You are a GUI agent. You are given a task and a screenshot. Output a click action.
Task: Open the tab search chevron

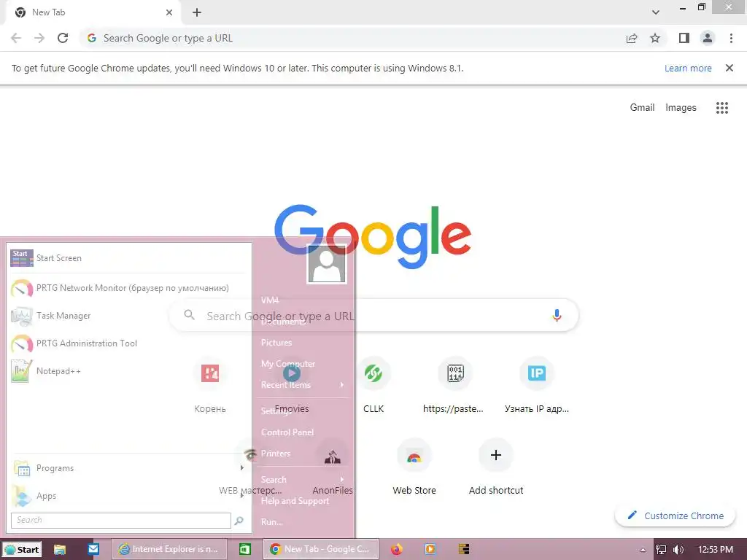(656, 12)
